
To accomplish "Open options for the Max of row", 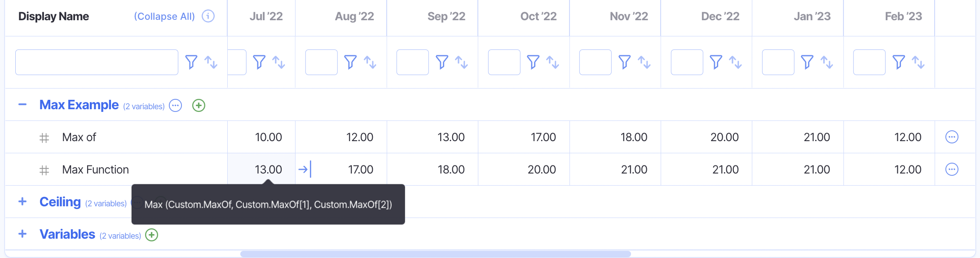I will pyautogui.click(x=952, y=137).
